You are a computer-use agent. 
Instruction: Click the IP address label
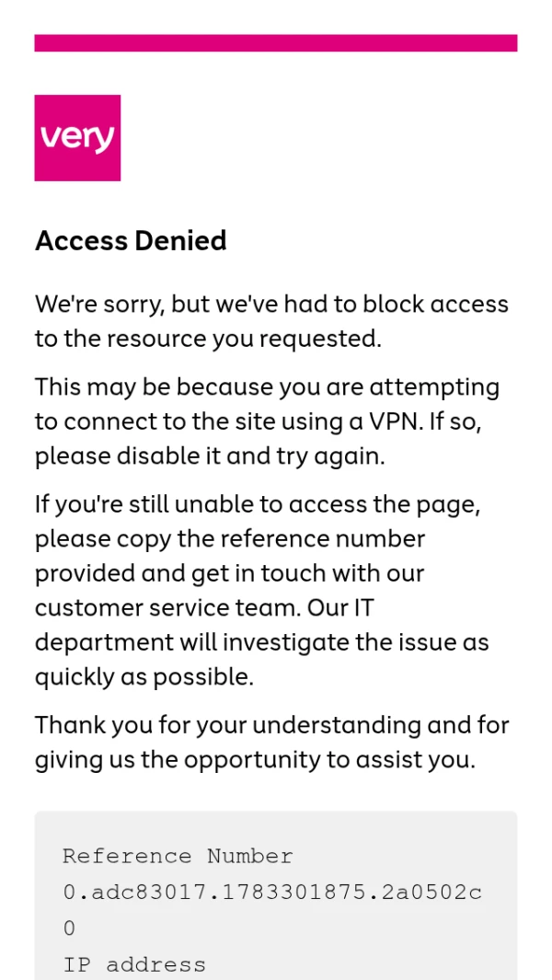(134, 965)
